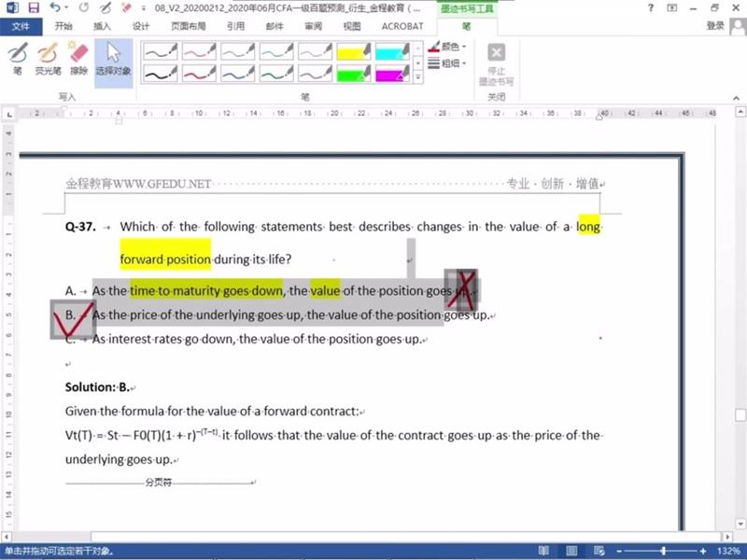The height and width of the screenshot is (560, 747).
Task: Click the Sign in link
Action: [x=715, y=26]
